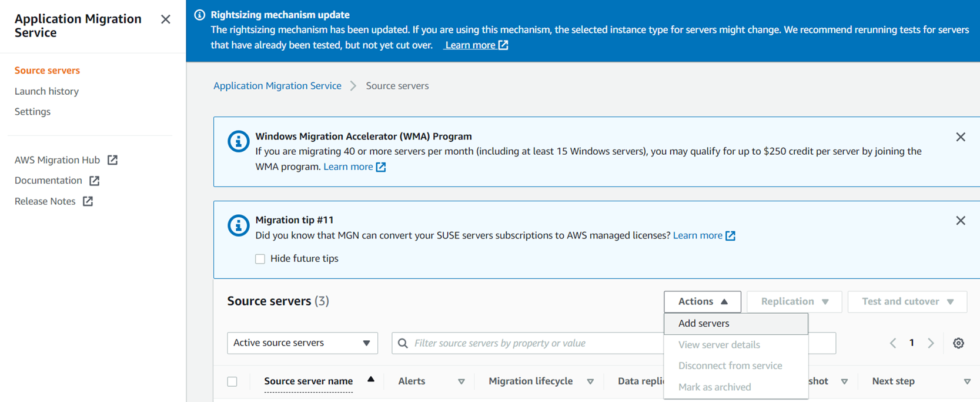
Task: Collapse the Actions dropdown button
Action: [703, 302]
